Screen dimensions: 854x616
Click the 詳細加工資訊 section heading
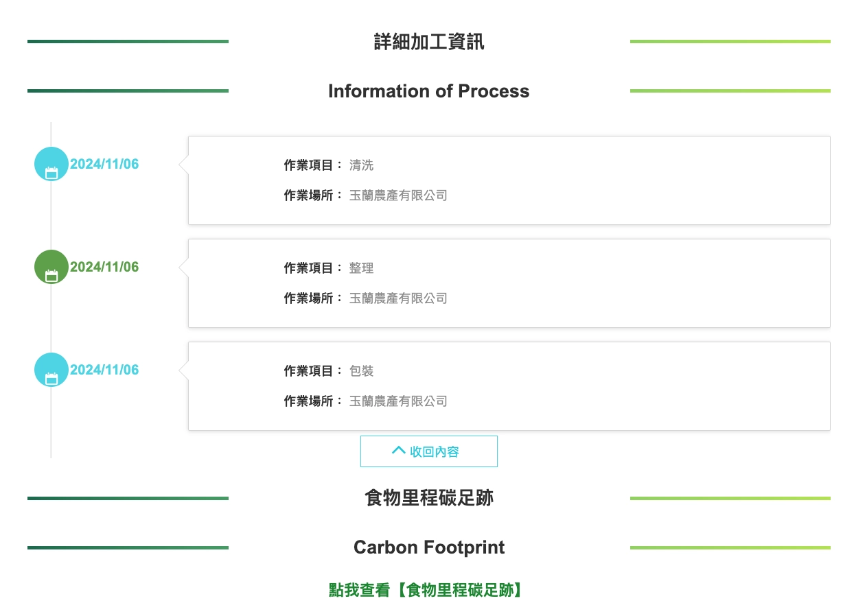point(429,42)
